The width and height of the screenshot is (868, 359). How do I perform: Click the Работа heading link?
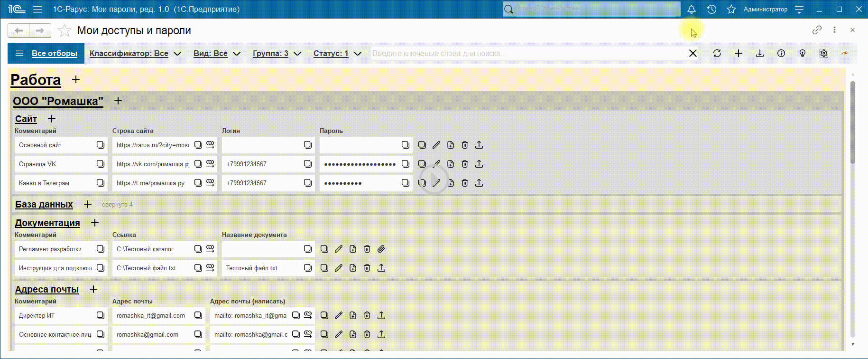click(x=36, y=80)
